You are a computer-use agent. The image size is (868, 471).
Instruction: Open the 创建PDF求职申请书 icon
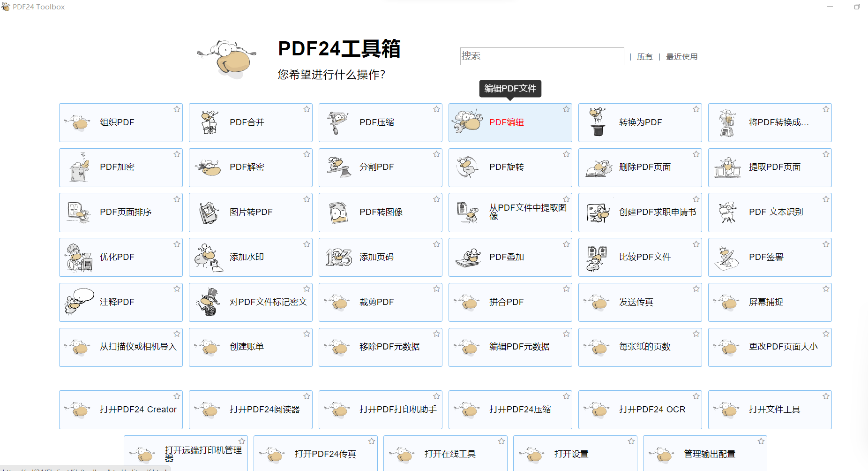point(598,213)
